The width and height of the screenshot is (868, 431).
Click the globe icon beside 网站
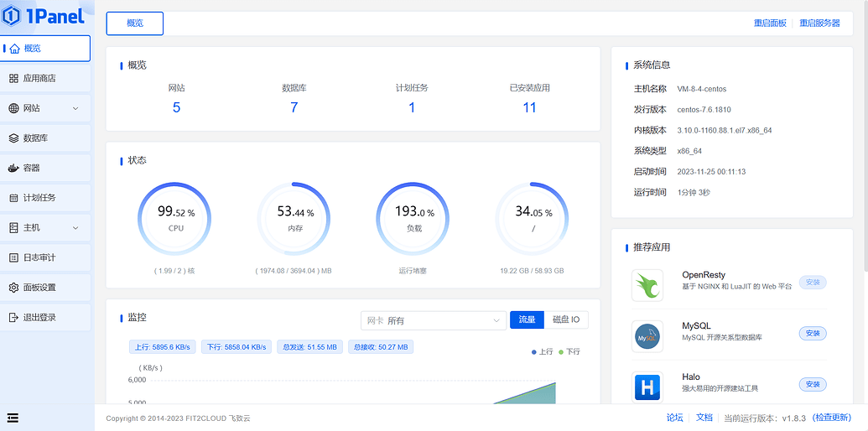[14, 108]
